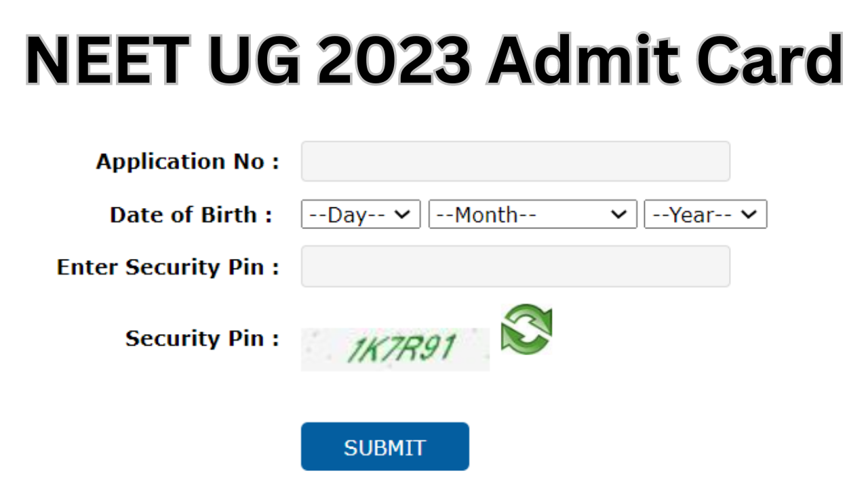Click the Application No label
The image size is (868, 488).
(188, 162)
